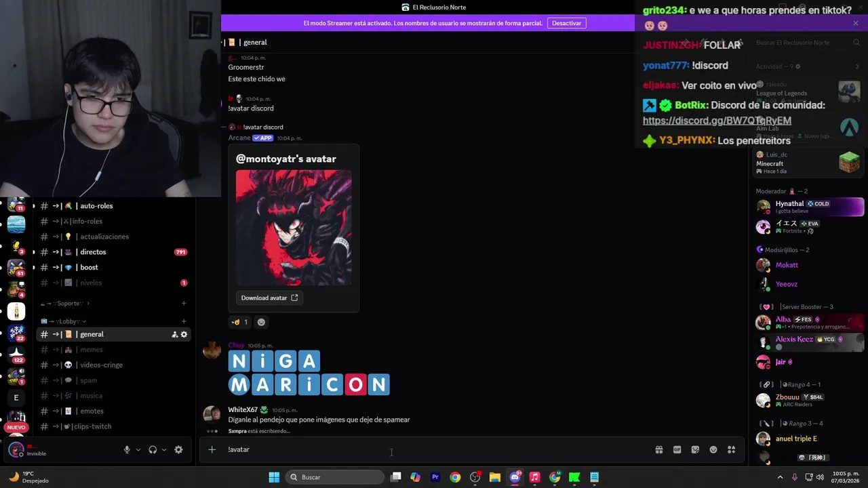This screenshot has width=868, height=488.
Task: Open the server with badge 122 in sidebar
Action: point(16,355)
